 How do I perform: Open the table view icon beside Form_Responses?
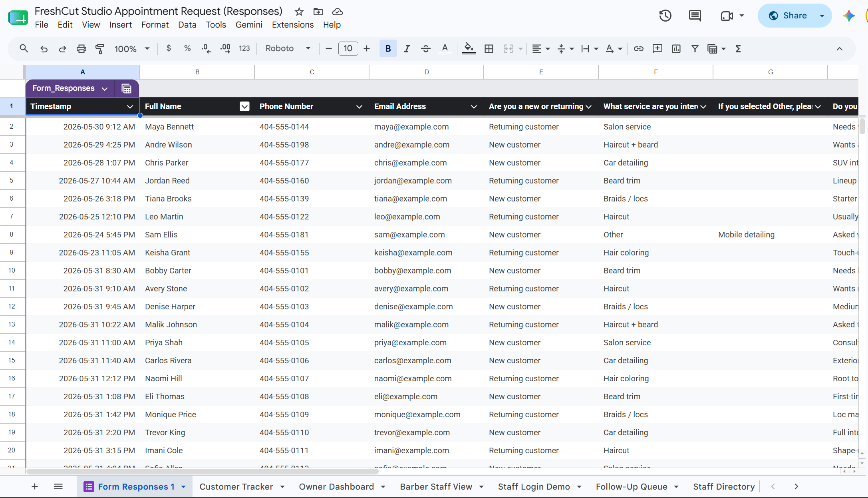[x=127, y=88]
